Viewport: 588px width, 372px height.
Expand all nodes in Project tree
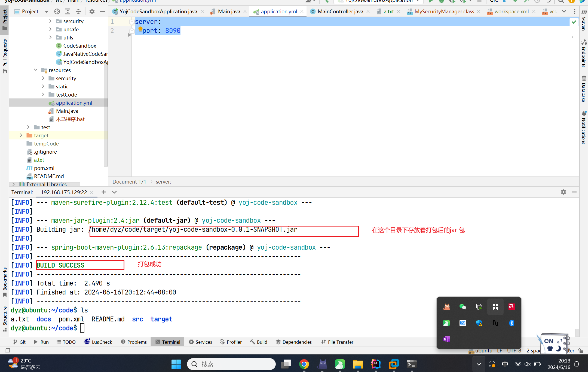click(68, 11)
